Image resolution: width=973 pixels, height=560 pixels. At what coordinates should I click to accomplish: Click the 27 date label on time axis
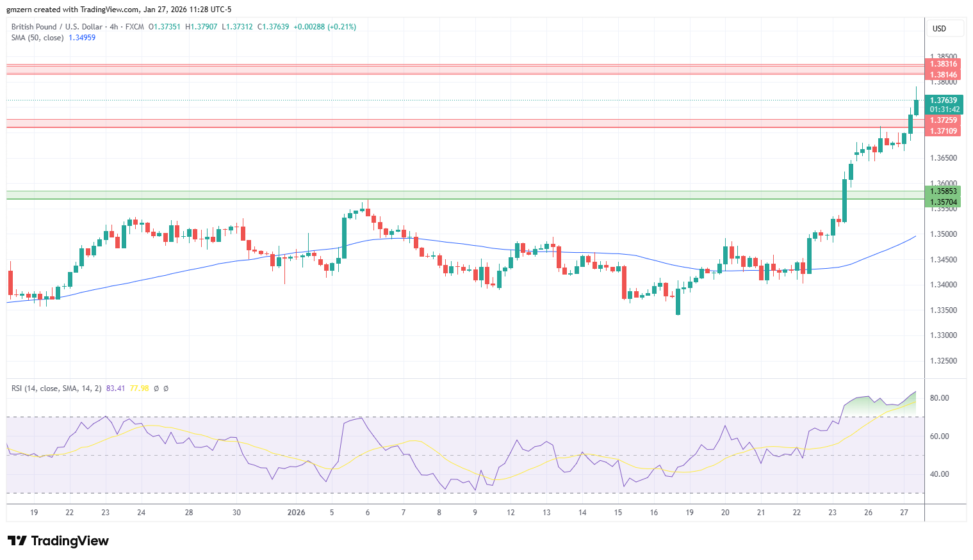point(904,513)
